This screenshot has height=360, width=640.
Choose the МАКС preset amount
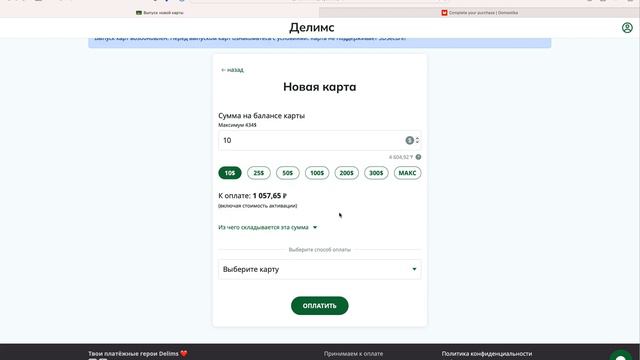[x=407, y=173]
